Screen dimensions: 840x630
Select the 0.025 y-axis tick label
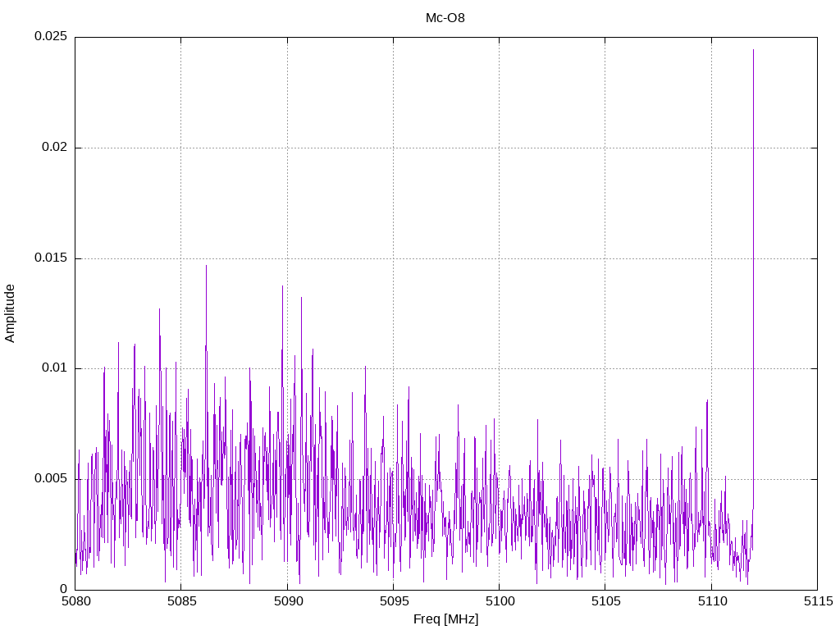[50, 37]
